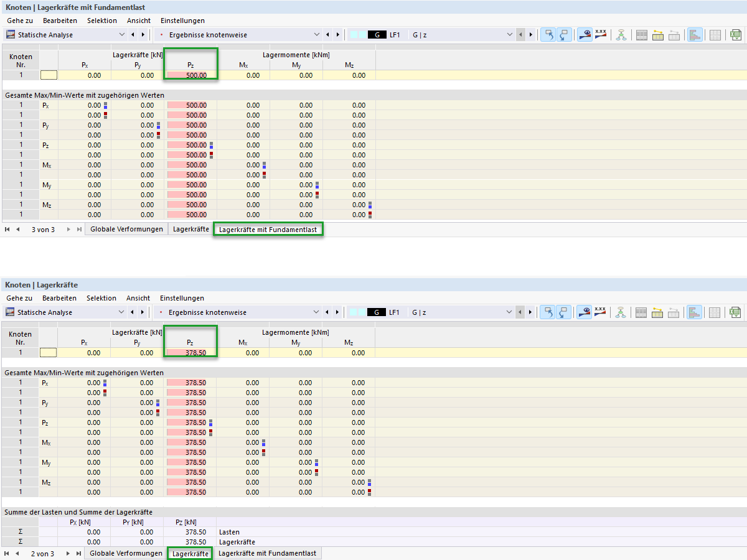Open LF1 load case dropdown, Knoten | Lagerkräfte window
This screenshot has height=560, width=747.
pos(510,312)
